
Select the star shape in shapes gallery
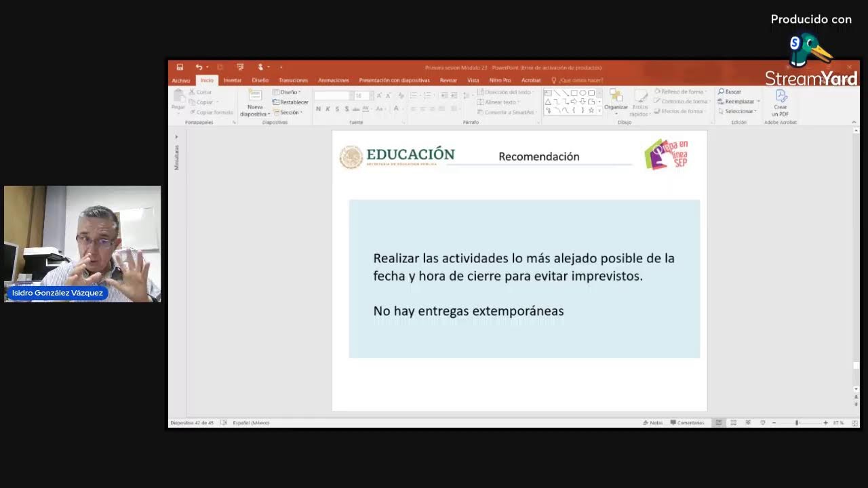[591, 110]
